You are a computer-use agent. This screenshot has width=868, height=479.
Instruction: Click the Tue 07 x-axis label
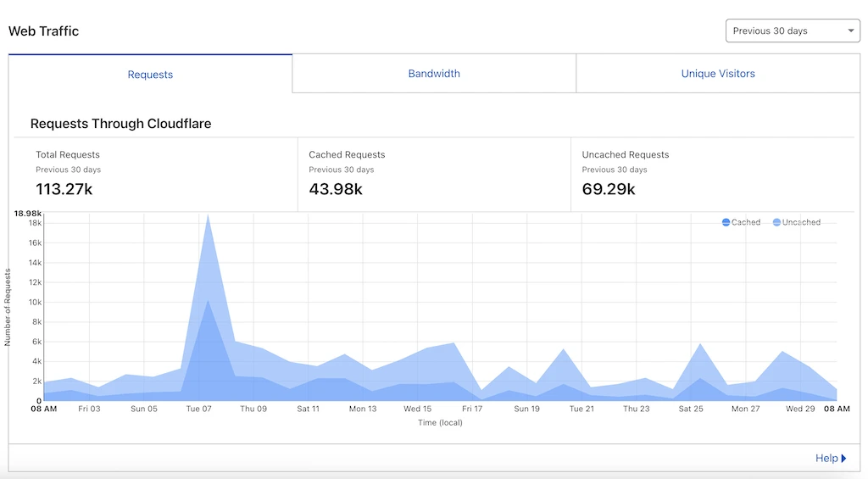click(x=198, y=409)
